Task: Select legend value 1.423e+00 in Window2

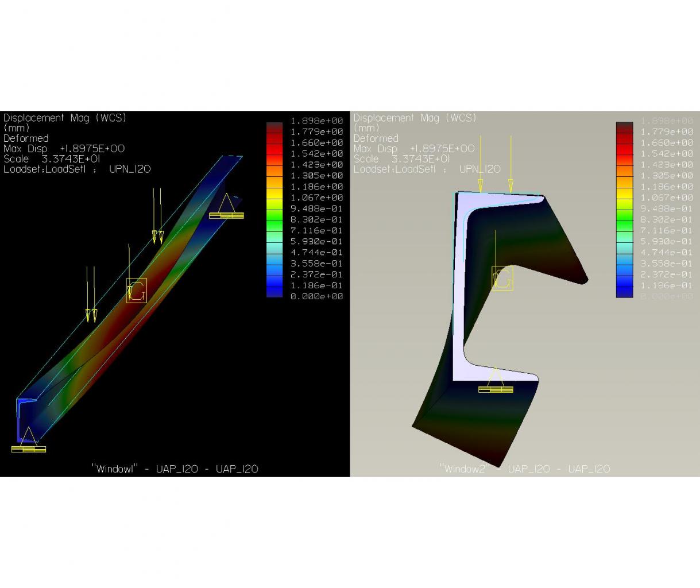Action: (667, 165)
